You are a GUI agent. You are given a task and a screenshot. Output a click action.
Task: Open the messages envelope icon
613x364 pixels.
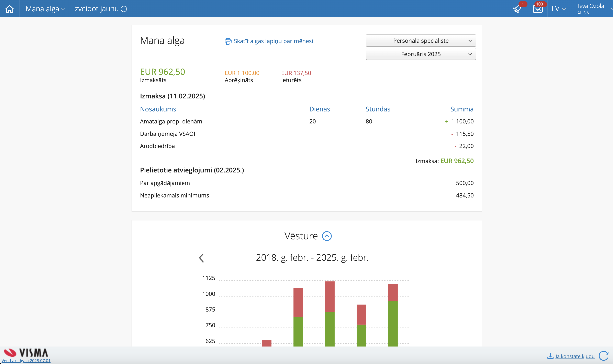[x=538, y=9]
